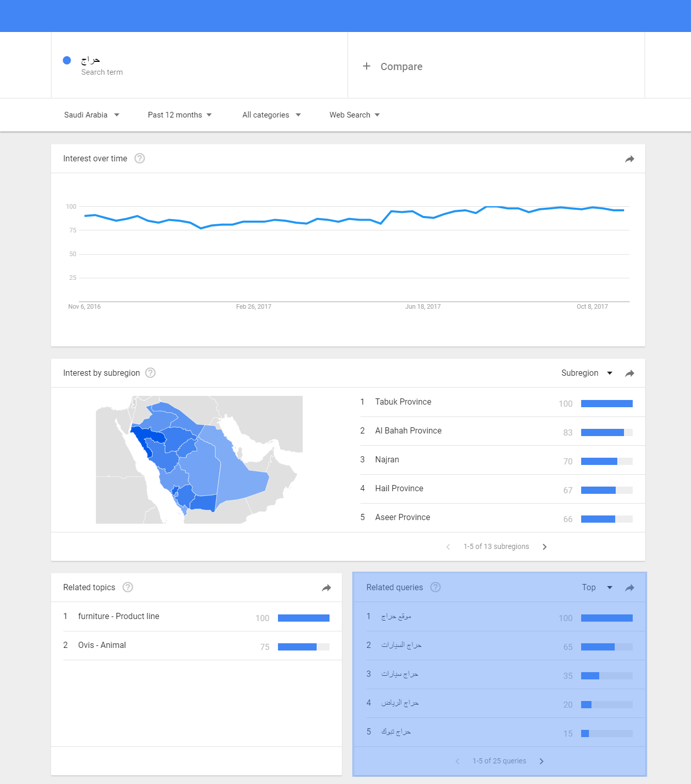Open help for Related queries

(x=435, y=587)
